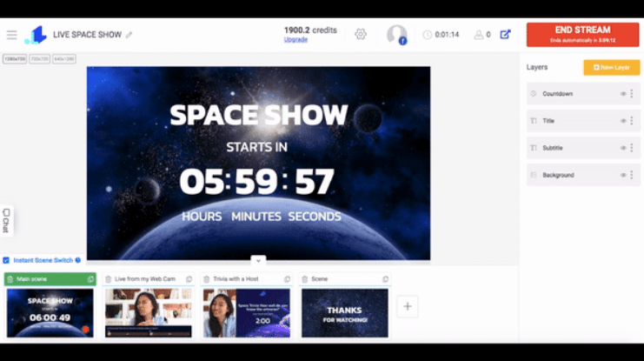Open Countdown layer three-dot menu
The width and height of the screenshot is (644, 361).
632,94
